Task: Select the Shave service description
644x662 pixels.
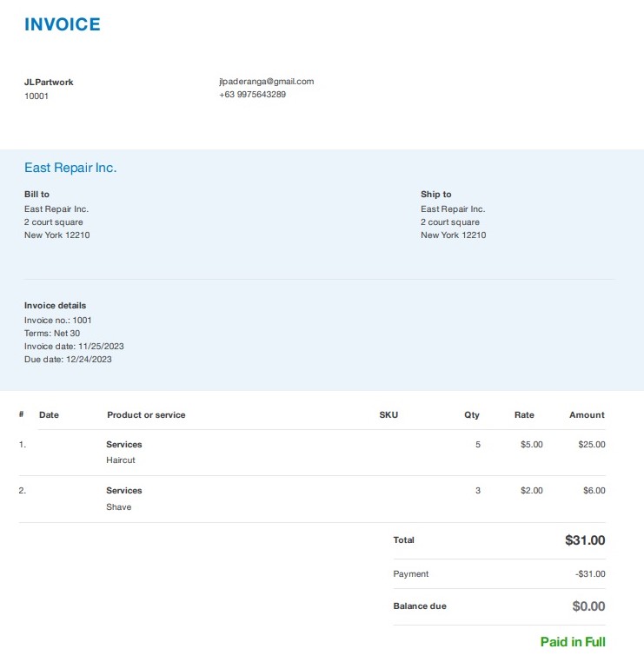Action: tap(119, 507)
